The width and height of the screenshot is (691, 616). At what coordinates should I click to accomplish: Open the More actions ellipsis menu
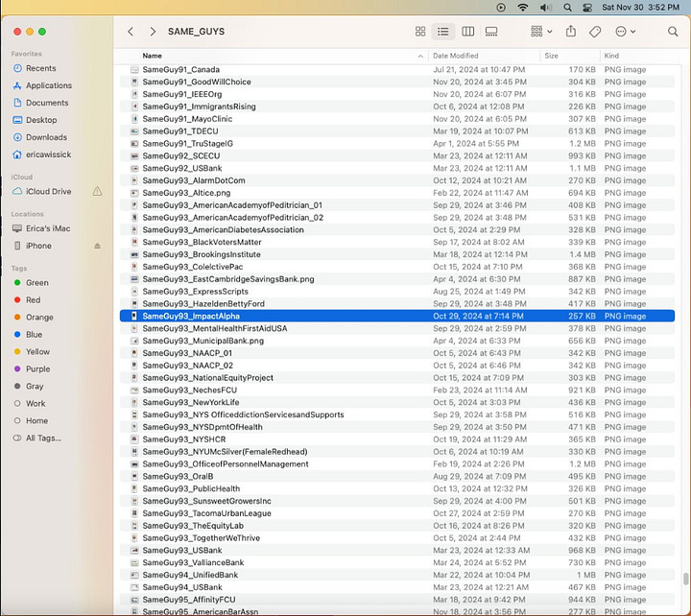(625, 32)
